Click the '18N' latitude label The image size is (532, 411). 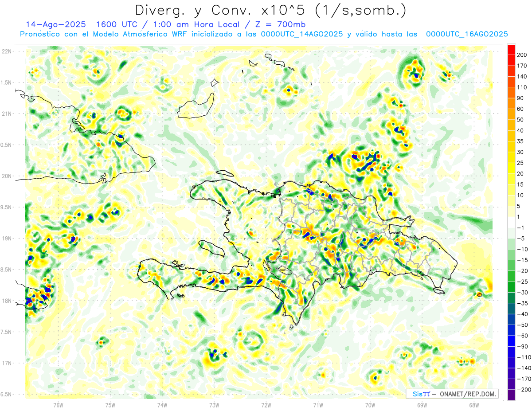(6, 301)
